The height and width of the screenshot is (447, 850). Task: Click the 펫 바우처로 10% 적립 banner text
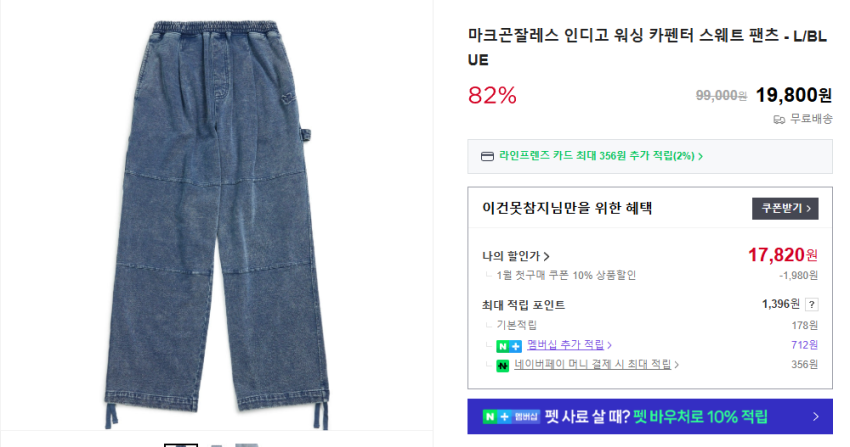click(700, 417)
